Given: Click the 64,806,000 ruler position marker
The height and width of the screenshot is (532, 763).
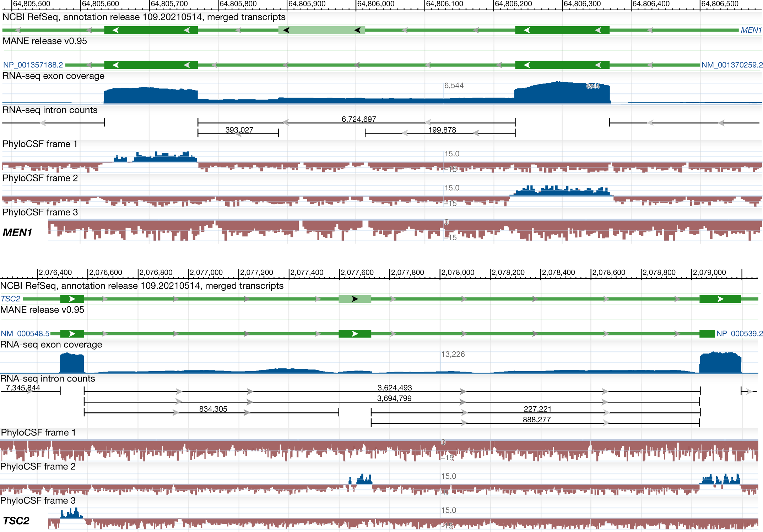Looking at the screenshot, I should 375,4.
